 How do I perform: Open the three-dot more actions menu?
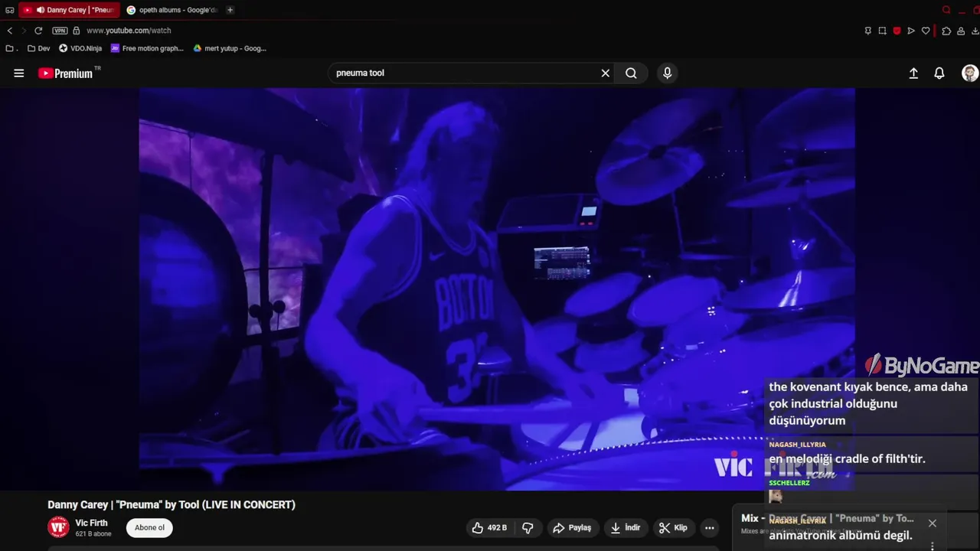click(x=710, y=528)
